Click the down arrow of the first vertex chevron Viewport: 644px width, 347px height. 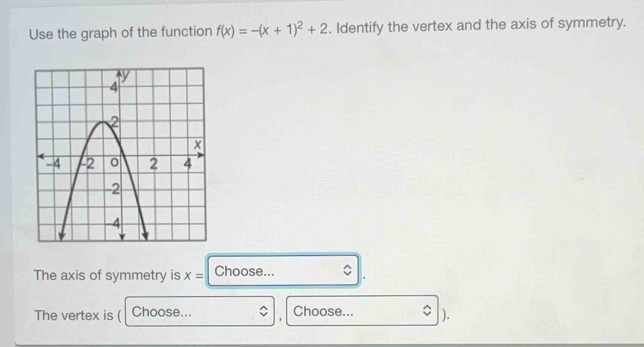click(x=263, y=314)
